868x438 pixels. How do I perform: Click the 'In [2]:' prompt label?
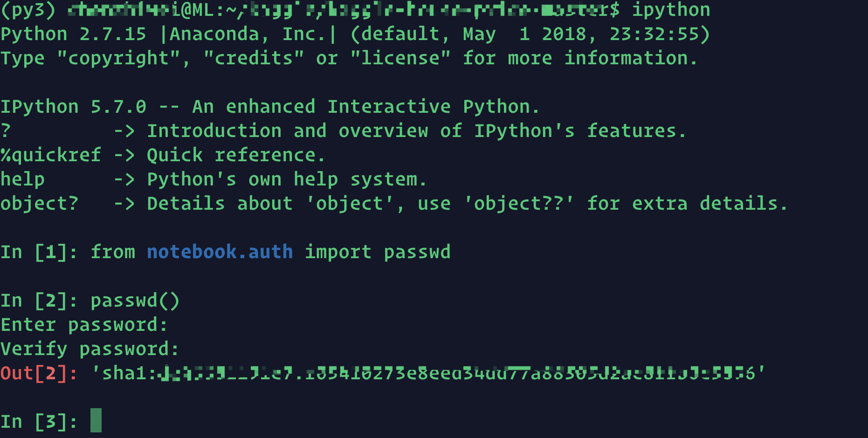(x=39, y=301)
